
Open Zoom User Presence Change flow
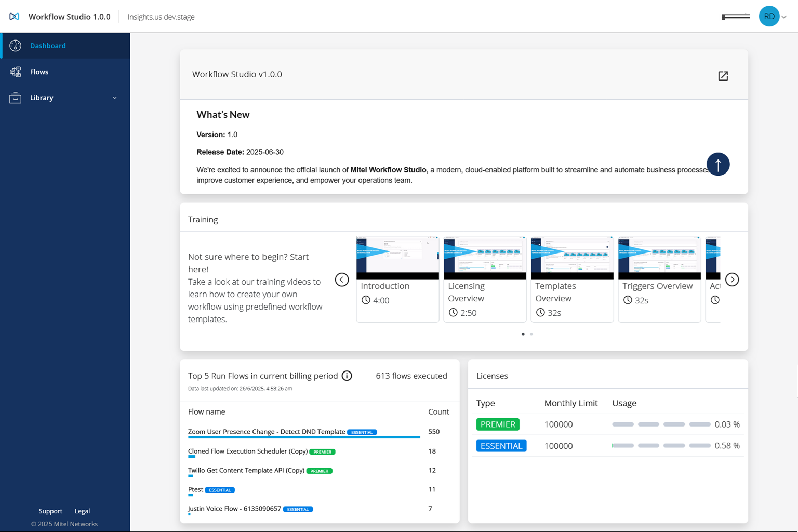point(266,432)
